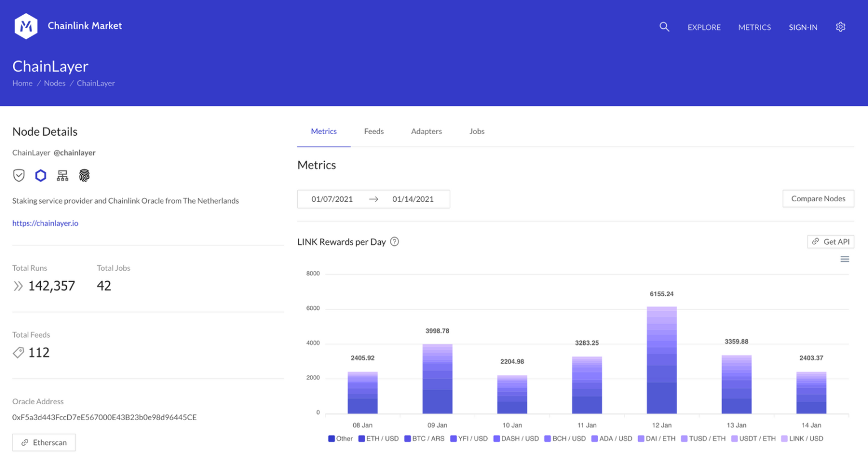Click the Compare Nodes button
Image resolution: width=868 pixels, height=458 pixels.
pyautogui.click(x=818, y=198)
